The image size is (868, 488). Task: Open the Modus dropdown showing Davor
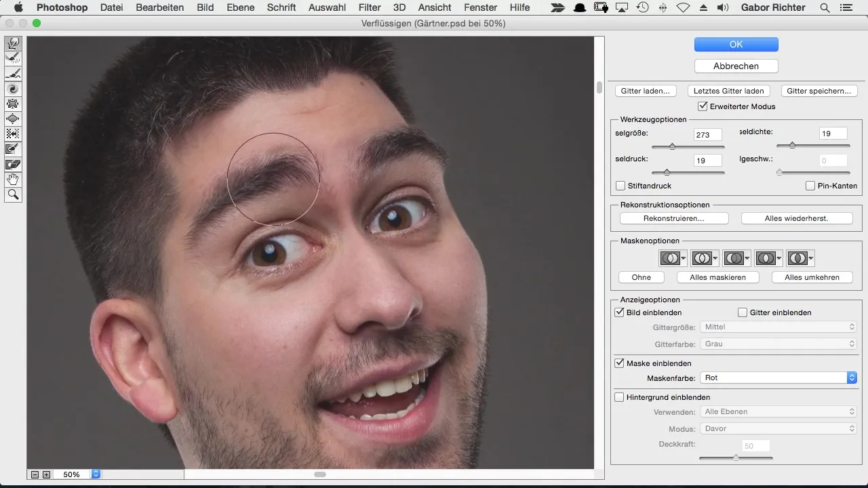tap(778, 428)
